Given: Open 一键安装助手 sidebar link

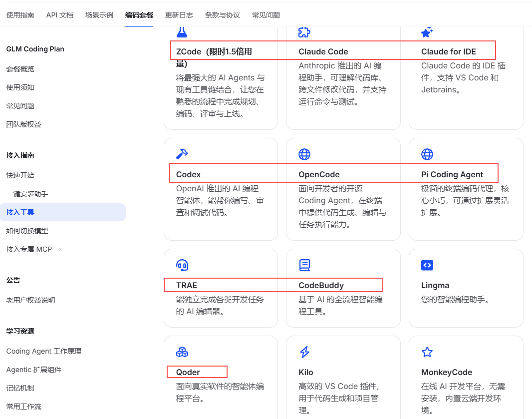Looking at the screenshot, I should click(27, 194).
